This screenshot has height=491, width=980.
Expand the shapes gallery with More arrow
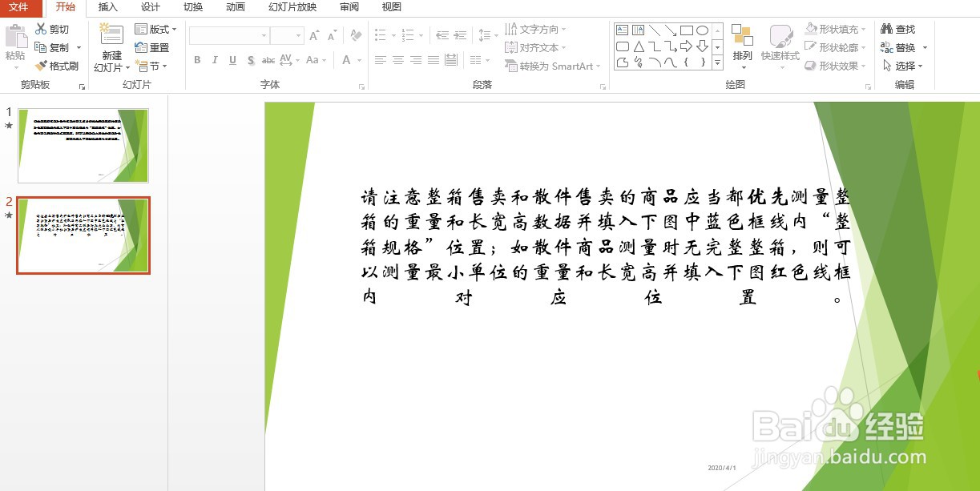point(717,62)
